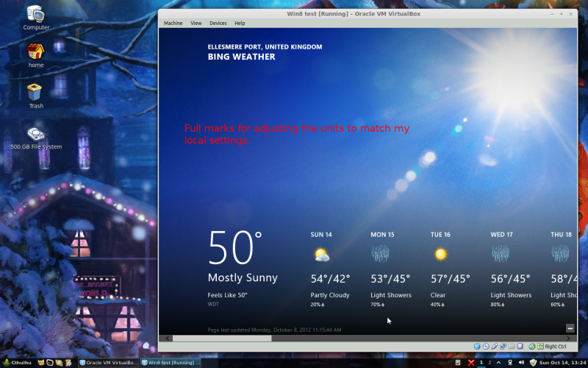
Task: Click the Feels Like 50° text
Action: pyautogui.click(x=227, y=295)
